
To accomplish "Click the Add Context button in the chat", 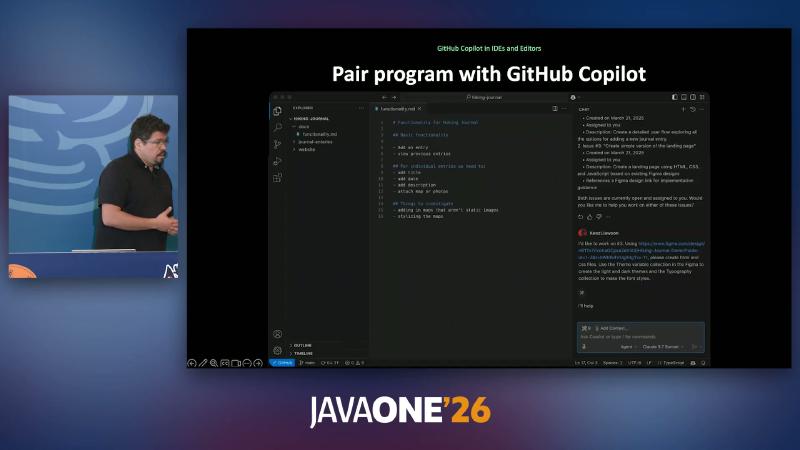I will (611, 328).
